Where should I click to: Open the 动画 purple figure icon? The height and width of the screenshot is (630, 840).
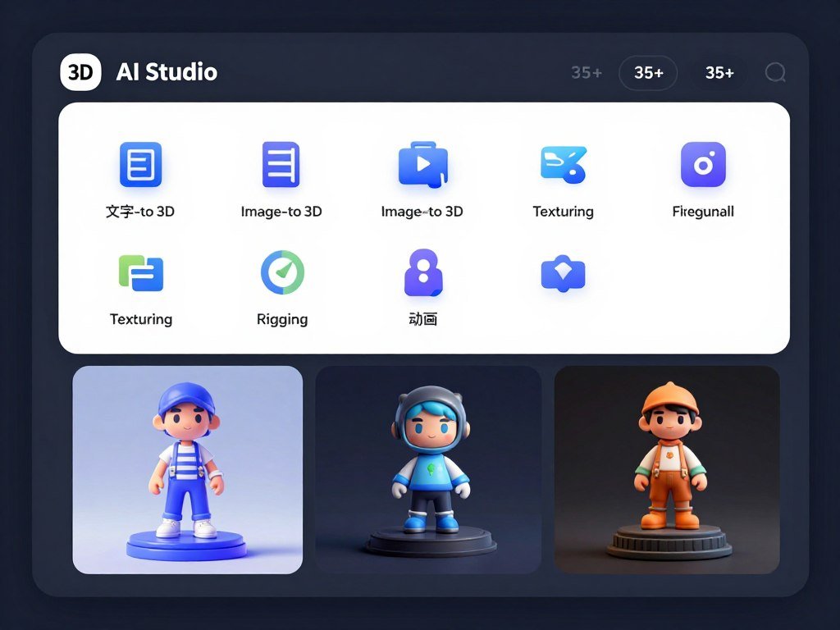coord(423,272)
